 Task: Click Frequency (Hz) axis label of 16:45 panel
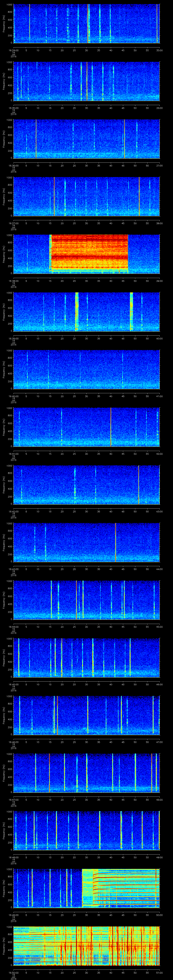[x=4, y=658]
